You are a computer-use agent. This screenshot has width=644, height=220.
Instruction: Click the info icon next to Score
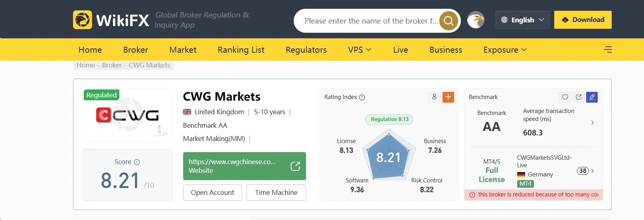[x=137, y=162]
